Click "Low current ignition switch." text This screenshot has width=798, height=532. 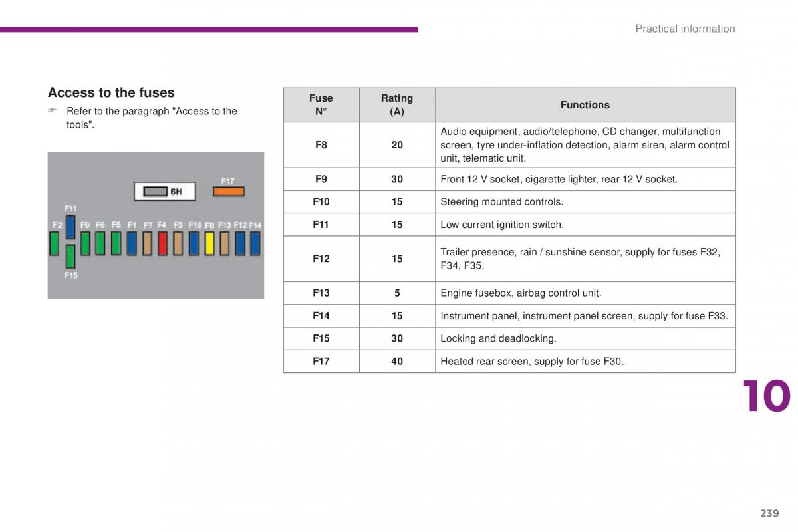[502, 225]
